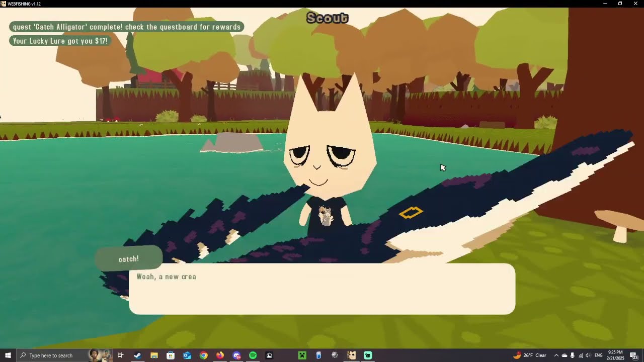This screenshot has height=362, width=644.
Task: Open File Explorer from the taskbar
Action: [154, 355]
